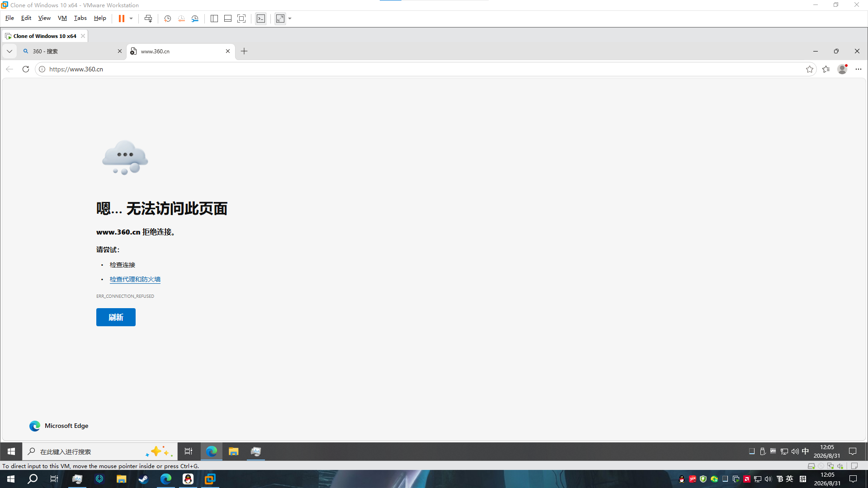The image size is (868, 488).
Task: Open the stretch mode dropdown arrow
Action: point(290,19)
